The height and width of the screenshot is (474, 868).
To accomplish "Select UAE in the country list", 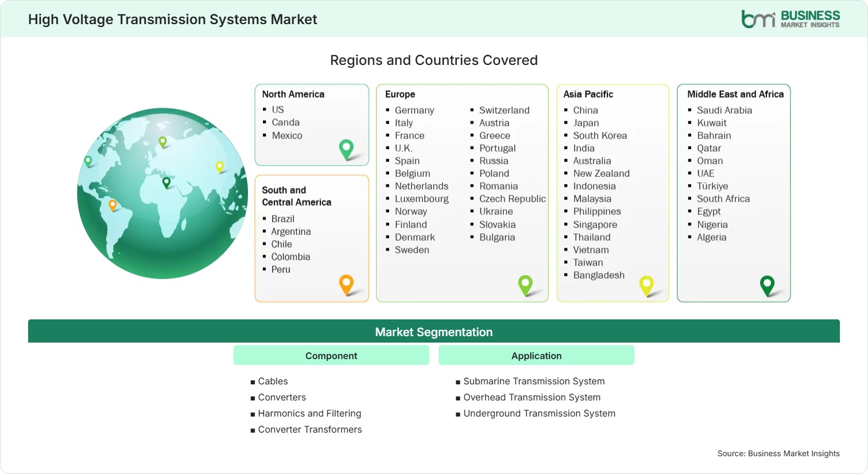I will 706,174.
